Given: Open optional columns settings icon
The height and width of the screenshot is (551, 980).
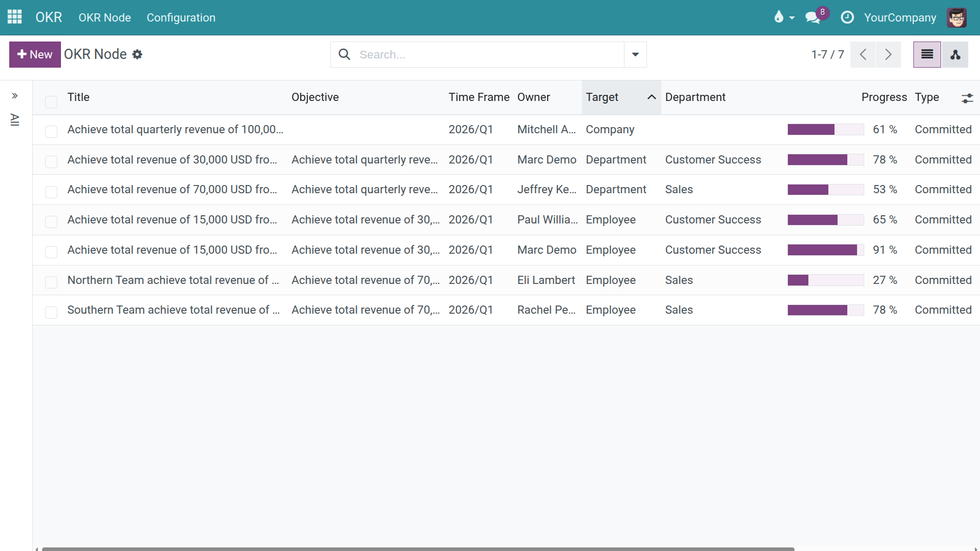Looking at the screenshot, I should tap(967, 98).
